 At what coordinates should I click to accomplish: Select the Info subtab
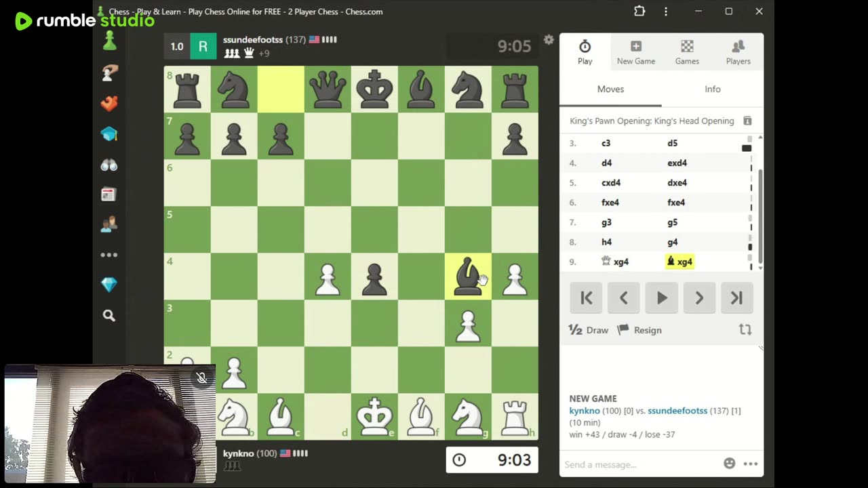pyautogui.click(x=712, y=89)
